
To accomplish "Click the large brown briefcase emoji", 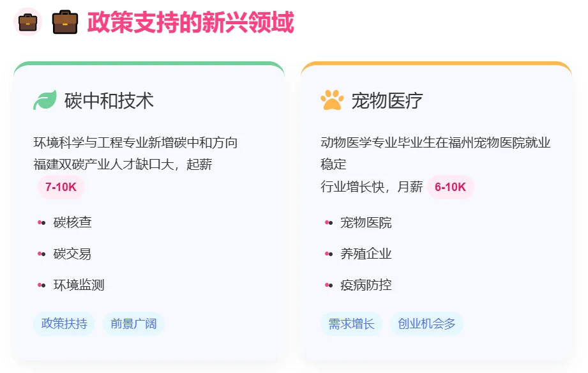I will pyautogui.click(x=65, y=22).
